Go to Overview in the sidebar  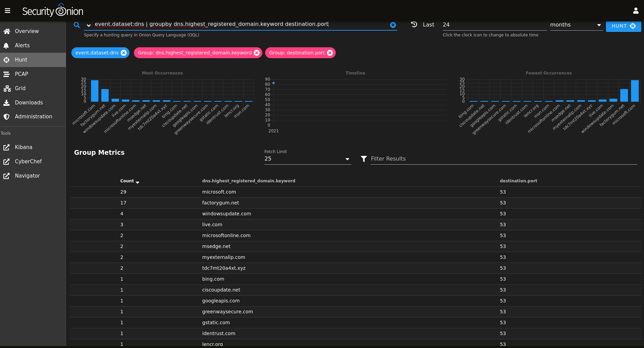click(33, 31)
